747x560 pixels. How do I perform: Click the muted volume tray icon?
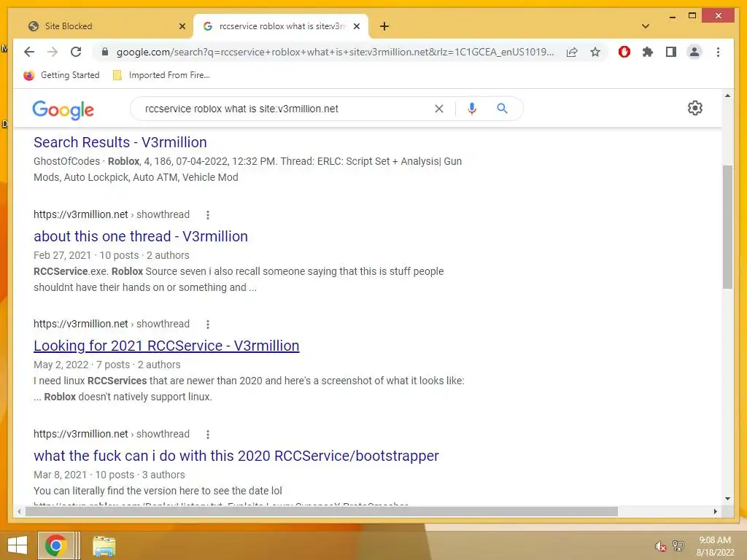(x=659, y=546)
